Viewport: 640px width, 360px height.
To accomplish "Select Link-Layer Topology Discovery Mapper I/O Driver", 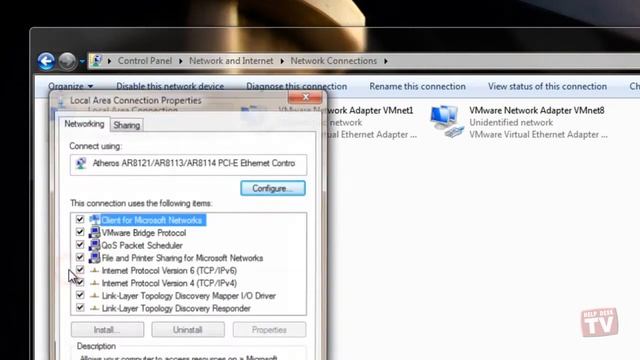I will pyautogui.click(x=189, y=296).
